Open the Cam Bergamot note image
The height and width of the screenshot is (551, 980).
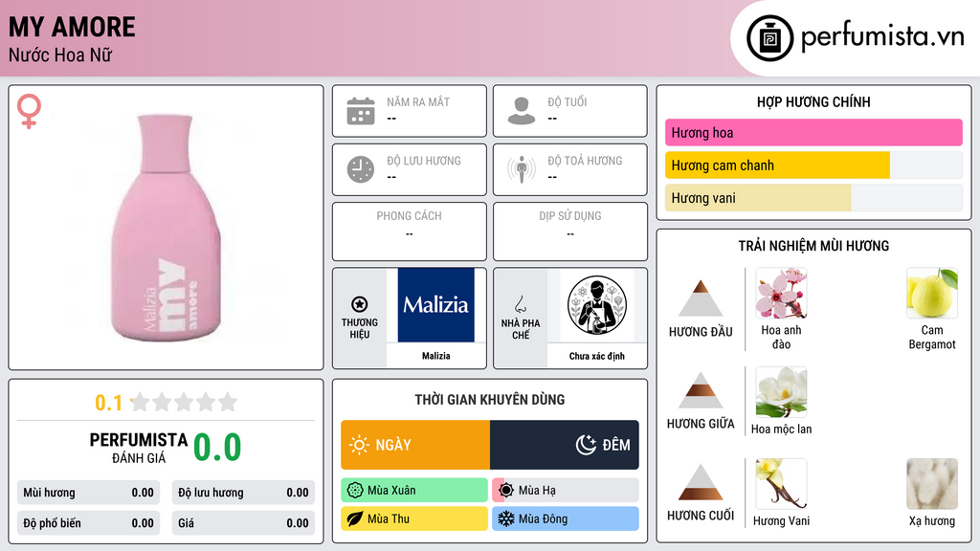(x=932, y=294)
